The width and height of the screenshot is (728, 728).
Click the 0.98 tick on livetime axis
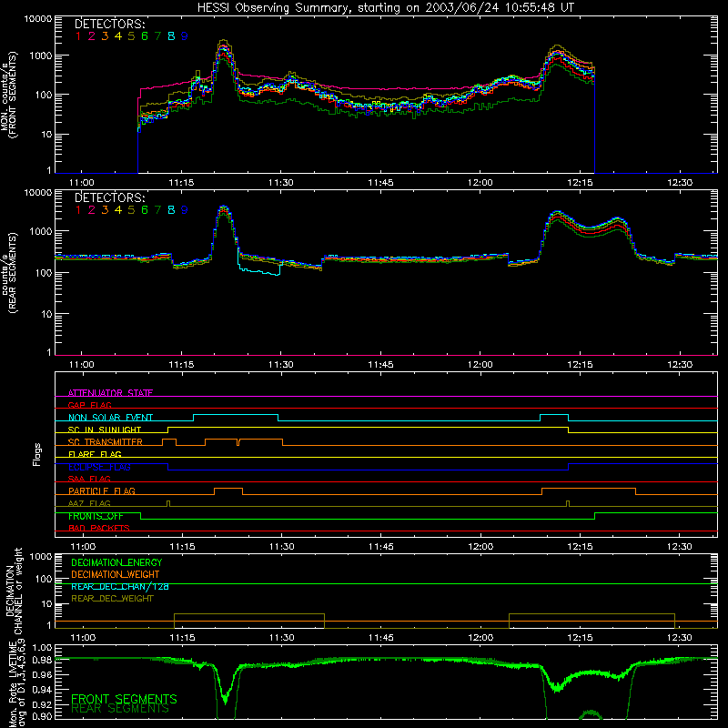42,660
